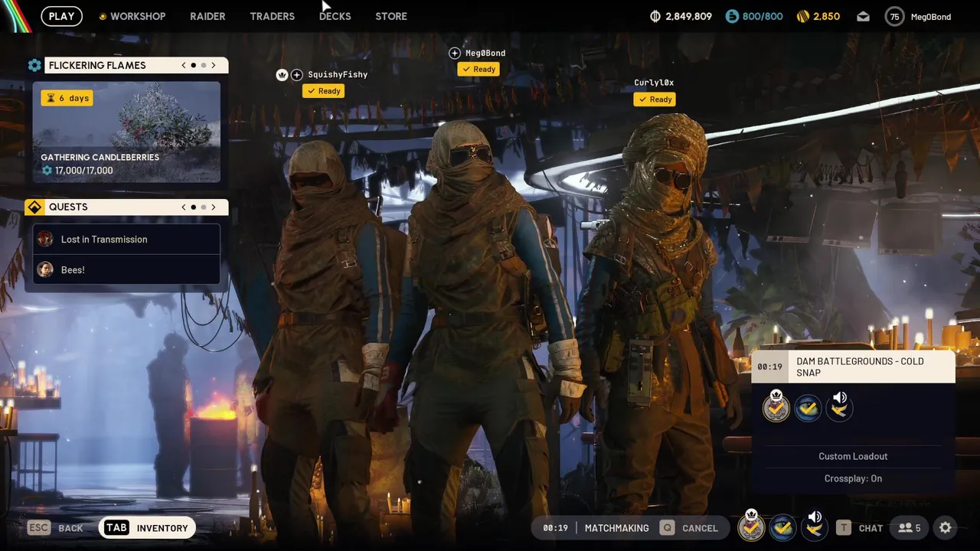Toggle Meg0Bond Ready status
Viewport: 980px width, 551px height.
pyautogui.click(x=479, y=69)
